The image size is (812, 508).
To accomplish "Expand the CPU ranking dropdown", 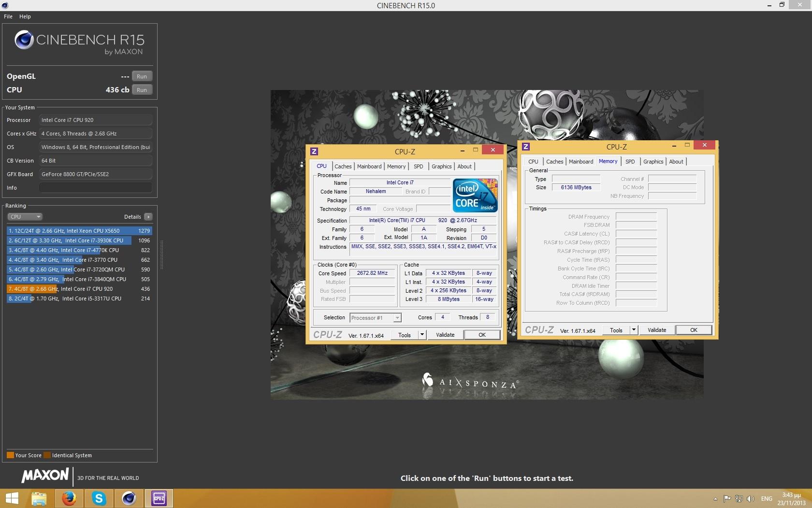I will coord(25,217).
